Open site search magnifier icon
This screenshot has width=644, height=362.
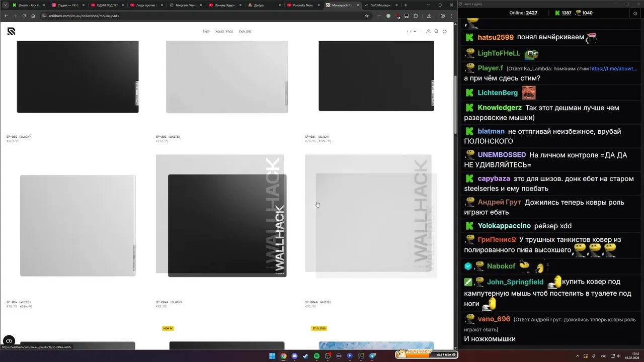point(436,31)
